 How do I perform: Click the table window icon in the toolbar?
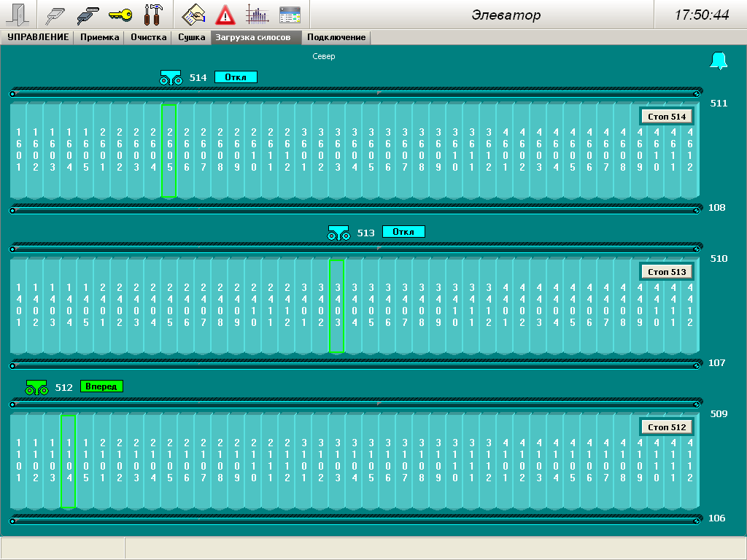[x=290, y=15]
